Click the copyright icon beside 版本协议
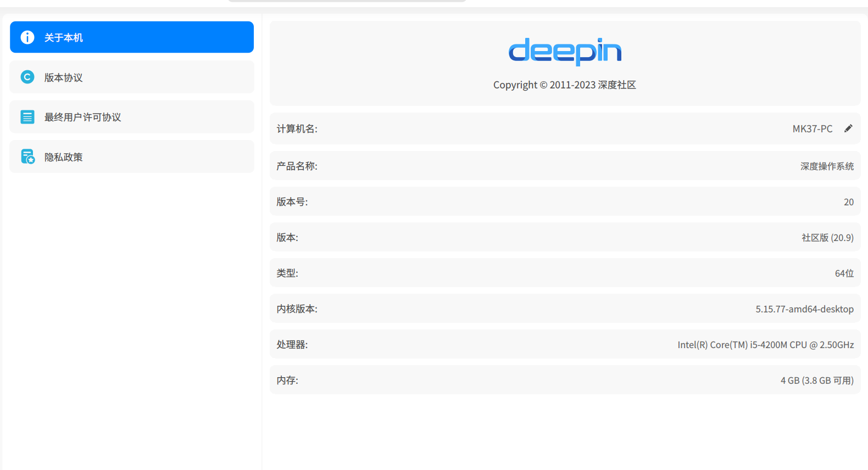This screenshot has height=470, width=868. pos(27,77)
